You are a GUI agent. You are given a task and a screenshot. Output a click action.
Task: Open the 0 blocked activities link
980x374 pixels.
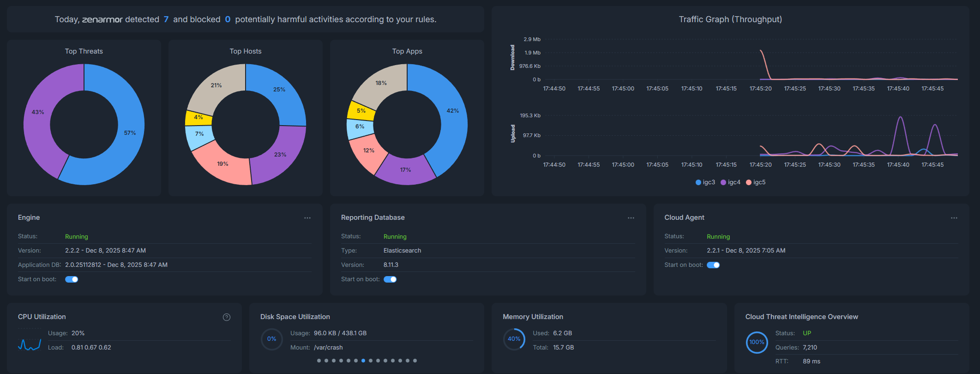pyautogui.click(x=228, y=19)
